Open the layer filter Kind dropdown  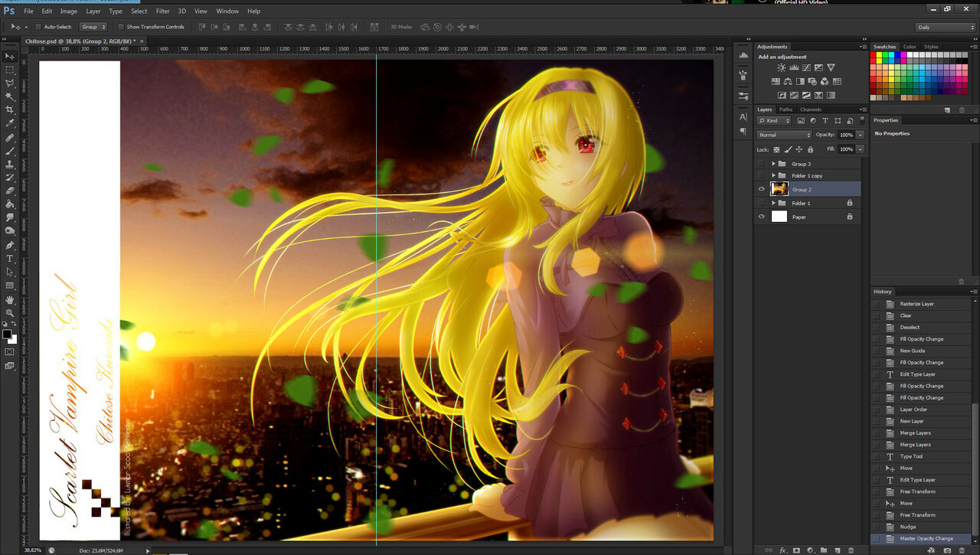(x=774, y=121)
